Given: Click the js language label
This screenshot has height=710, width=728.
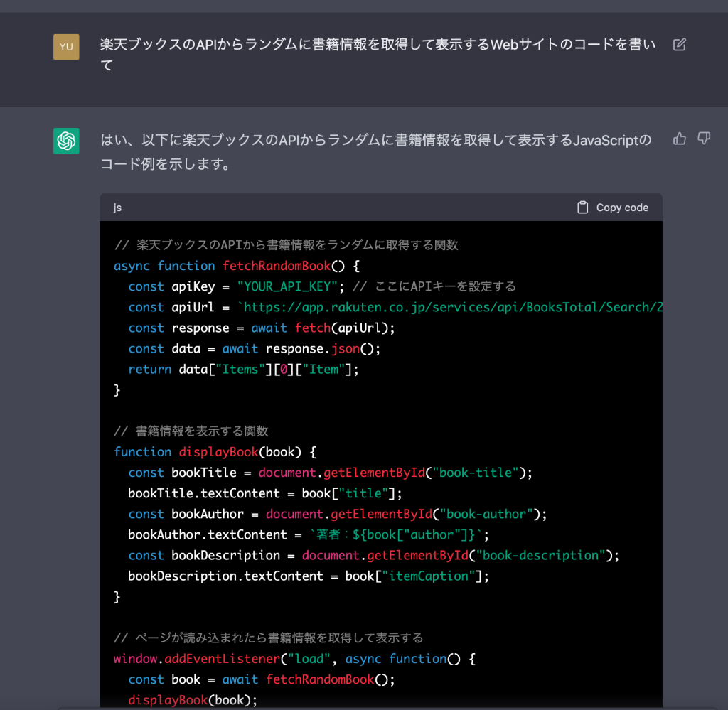Looking at the screenshot, I should tap(118, 208).
